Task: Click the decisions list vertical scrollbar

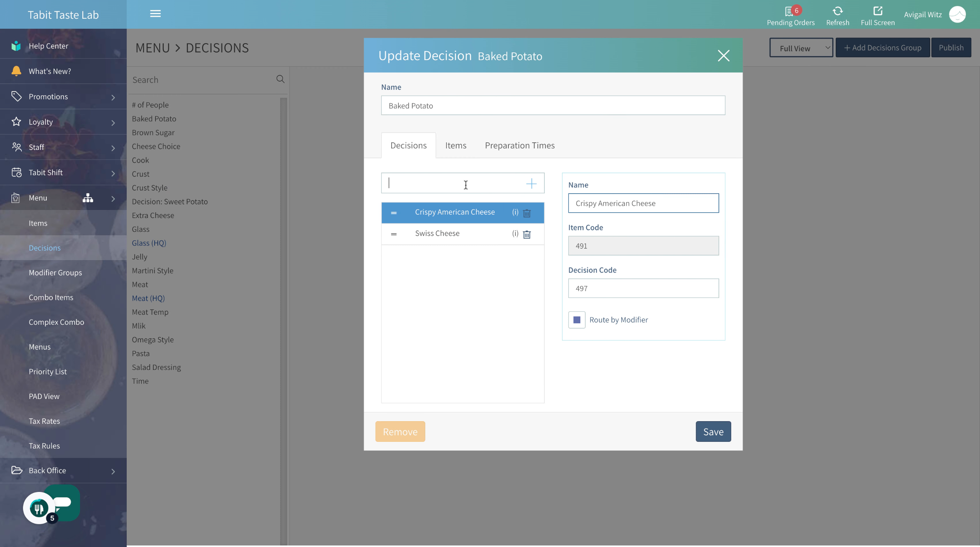Action: tap(283, 321)
